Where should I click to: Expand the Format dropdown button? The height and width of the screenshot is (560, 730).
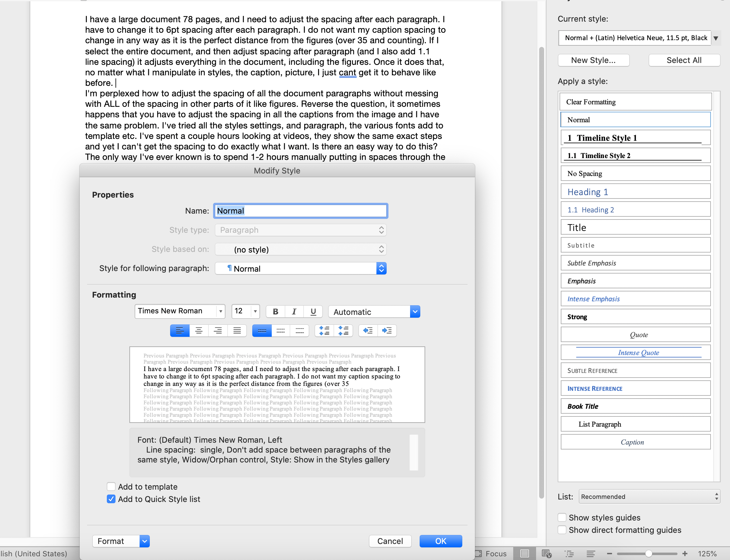tap(144, 541)
